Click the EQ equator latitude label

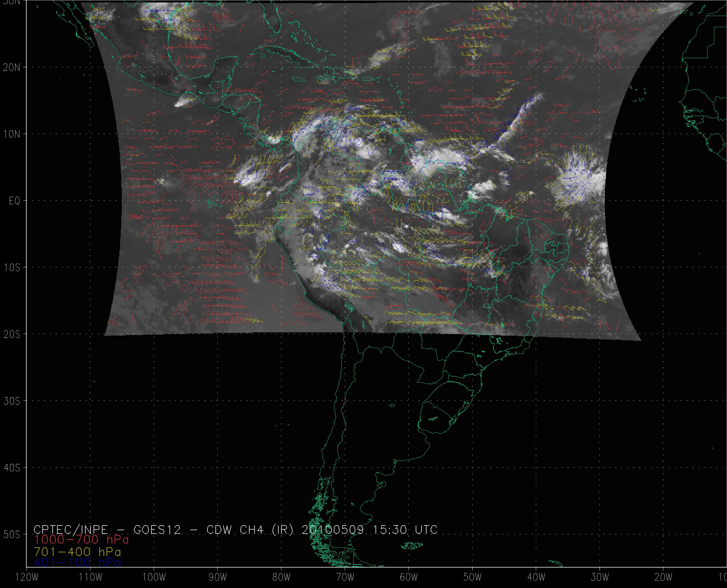coord(15,201)
